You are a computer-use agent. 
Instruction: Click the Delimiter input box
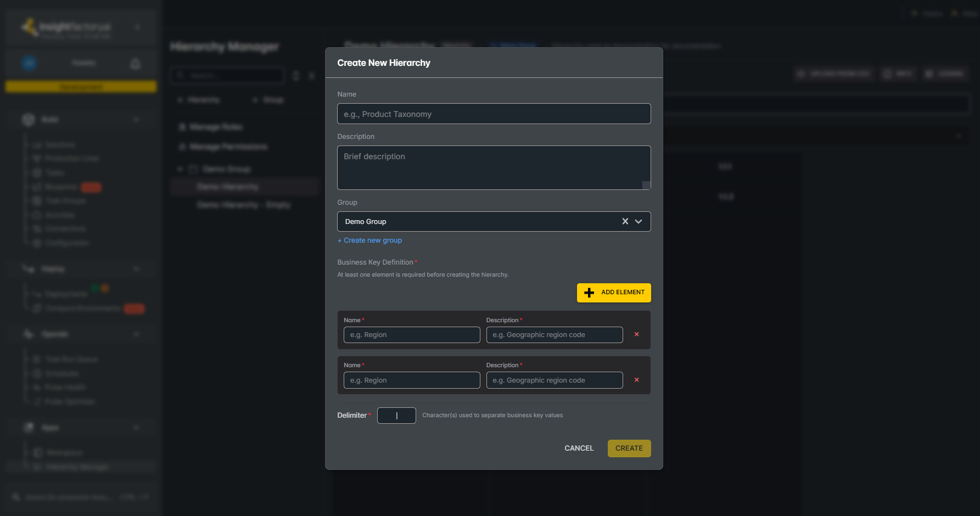click(x=396, y=416)
